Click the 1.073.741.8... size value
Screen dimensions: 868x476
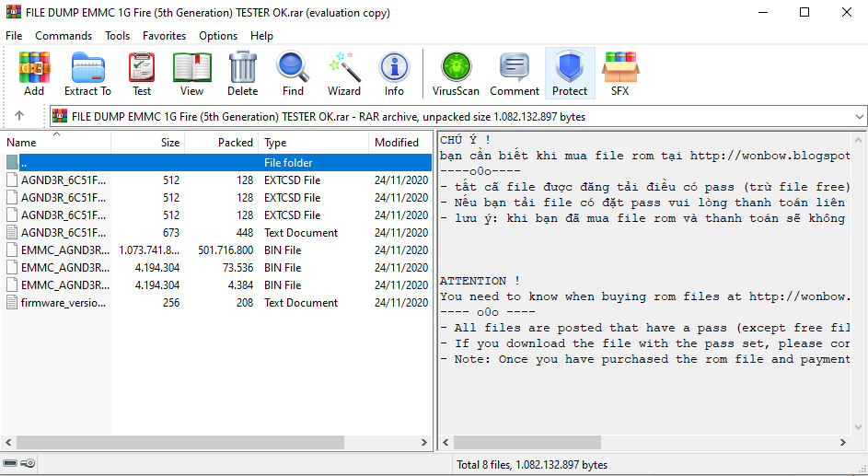(x=149, y=250)
